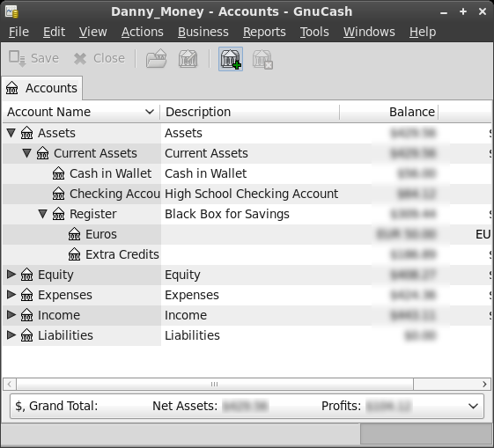Click the Edit account toolbar icon
This screenshot has width=494, height=448.
[x=188, y=59]
